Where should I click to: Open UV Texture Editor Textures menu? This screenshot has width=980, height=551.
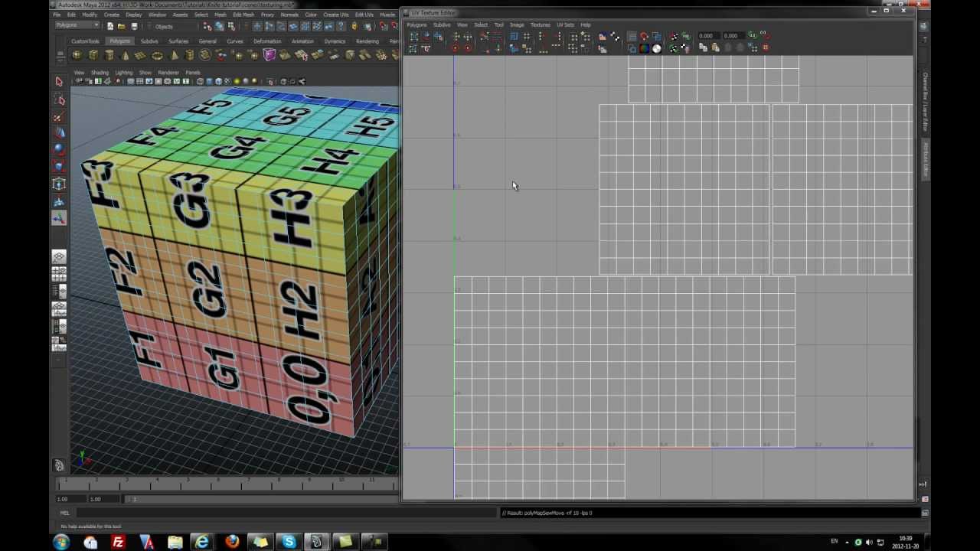pyautogui.click(x=540, y=24)
